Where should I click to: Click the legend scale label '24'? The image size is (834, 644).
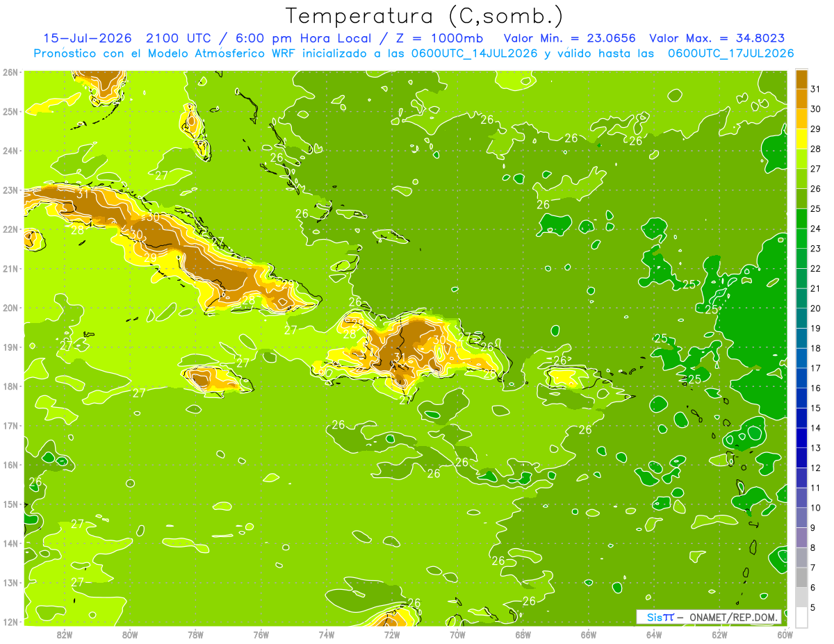[x=815, y=229]
